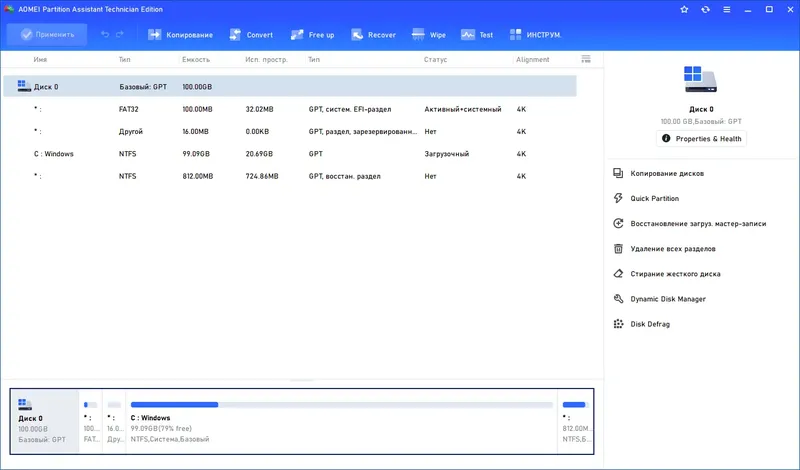800x470 pixels.
Task: Click the Quick Partition lightning icon
Action: [618, 199]
